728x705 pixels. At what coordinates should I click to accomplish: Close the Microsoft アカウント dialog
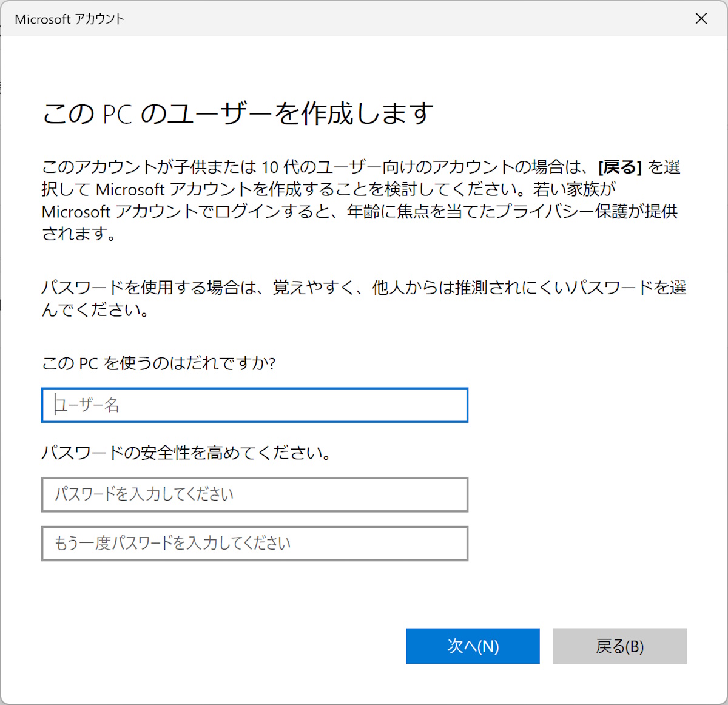point(701,19)
